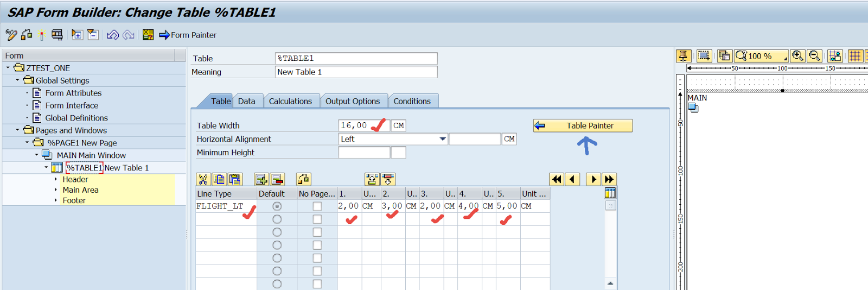Viewport: 868px width, 290px height.
Task: Expand the Footer node
Action: [56, 200]
